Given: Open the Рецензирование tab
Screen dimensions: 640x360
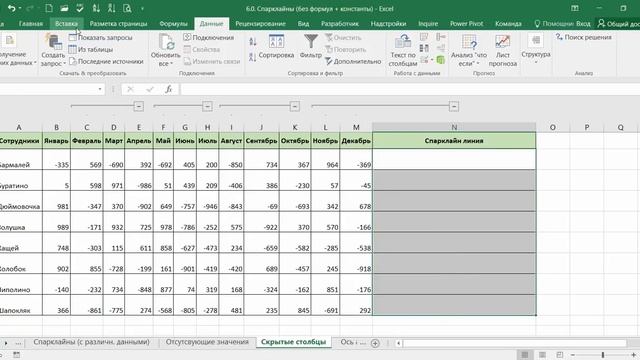Looking at the screenshot, I should [x=260, y=24].
